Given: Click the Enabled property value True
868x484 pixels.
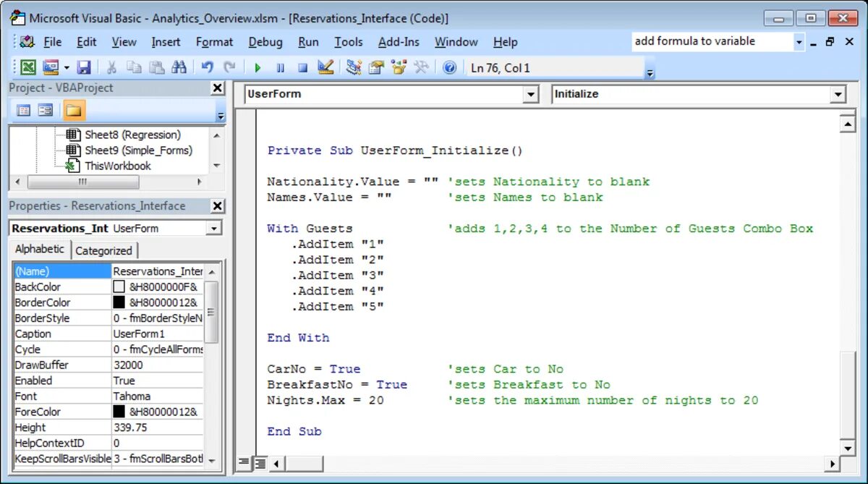Looking at the screenshot, I should tap(124, 381).
